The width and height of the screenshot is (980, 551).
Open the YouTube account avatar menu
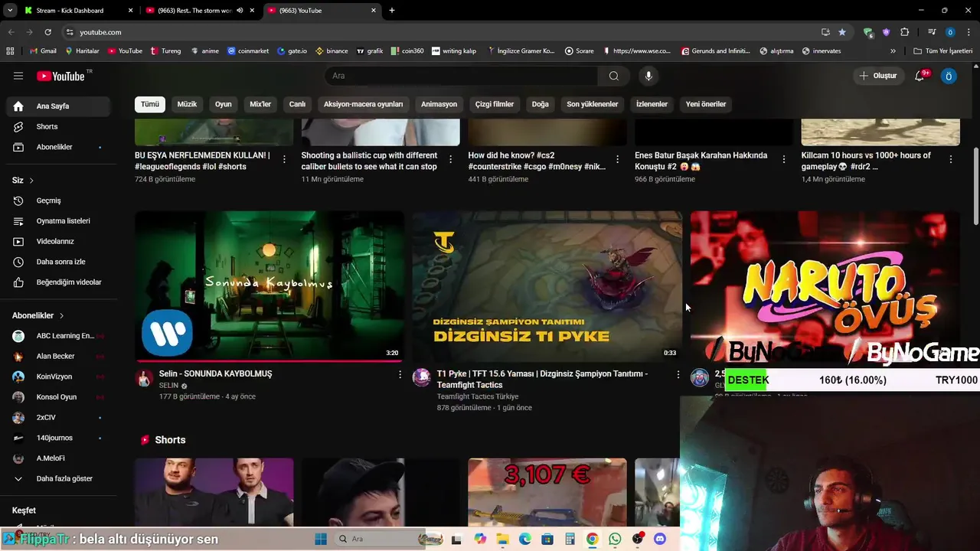(949, 76)
